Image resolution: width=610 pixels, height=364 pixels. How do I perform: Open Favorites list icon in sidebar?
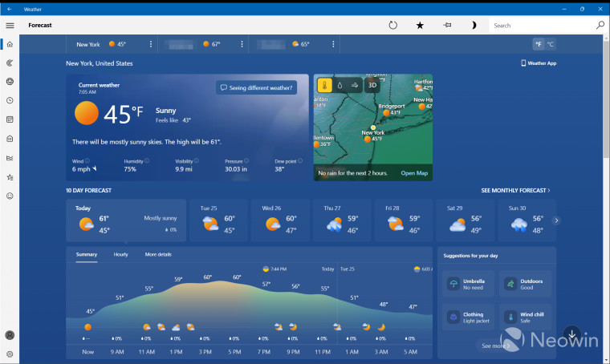click(10, 177)
